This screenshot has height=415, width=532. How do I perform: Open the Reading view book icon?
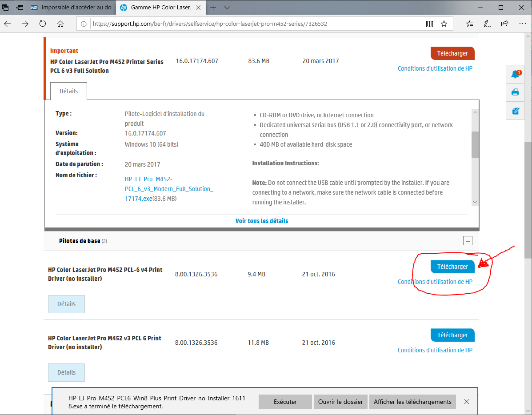(x=429, y=24)
